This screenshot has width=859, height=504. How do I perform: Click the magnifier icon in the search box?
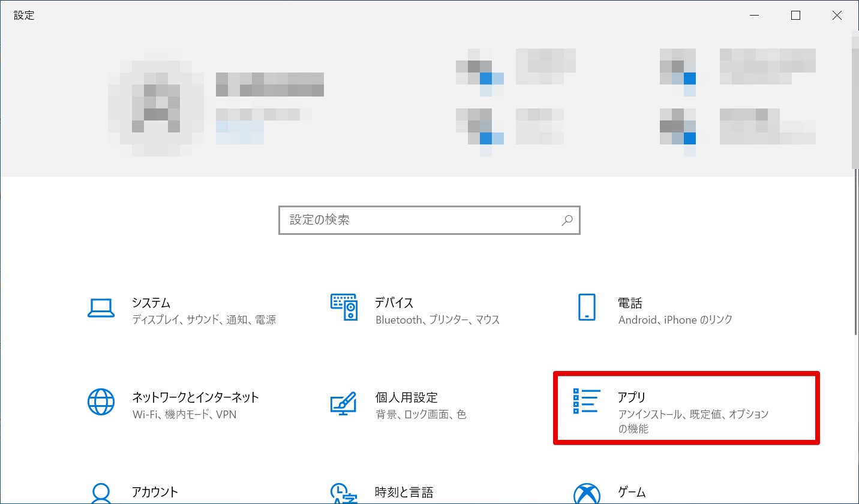[566, 221]
